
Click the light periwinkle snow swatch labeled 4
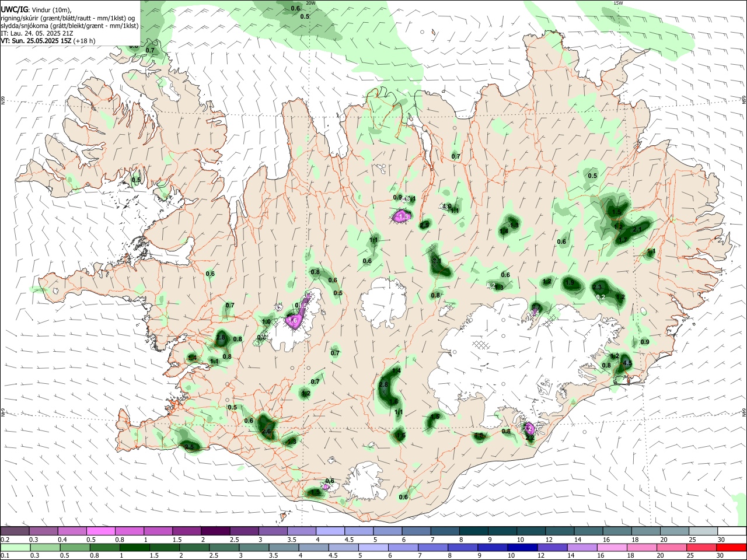coord(330,531)
